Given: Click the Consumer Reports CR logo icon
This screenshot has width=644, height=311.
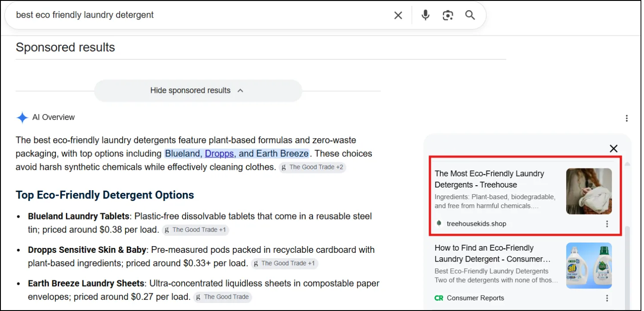Looking at the screenshot, I should click(x=439, y=298).
